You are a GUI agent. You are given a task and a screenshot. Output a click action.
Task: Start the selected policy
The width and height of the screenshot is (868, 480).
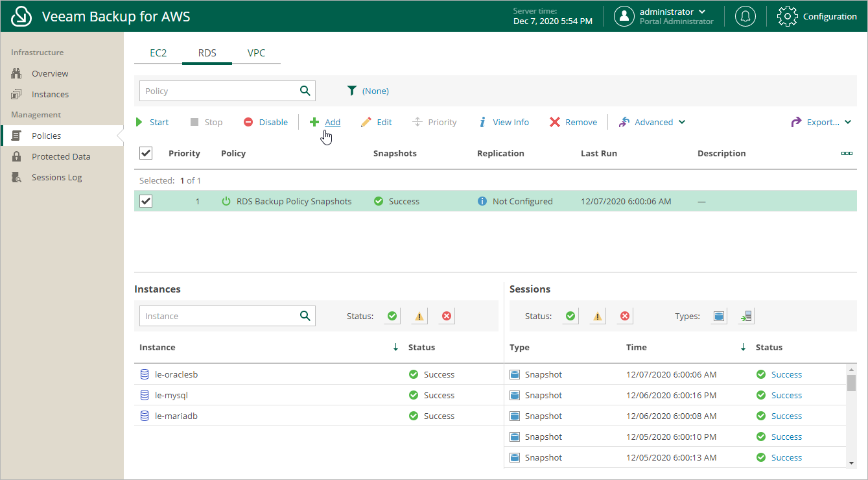pyautogui.click(x=152, y=122)
